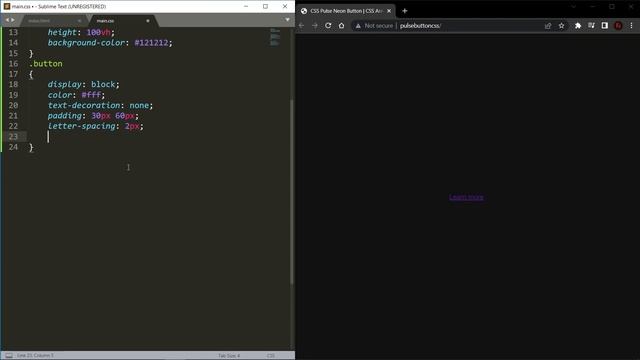
Task: Open the Chrome profile avatar
Action: click(x=618, y=26)
